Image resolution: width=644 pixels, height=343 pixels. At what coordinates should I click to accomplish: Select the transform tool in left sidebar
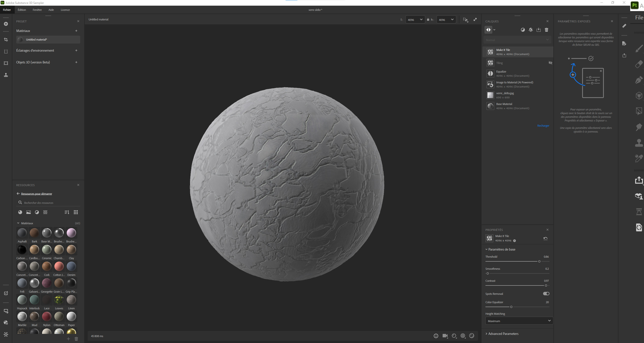[6, 63]
